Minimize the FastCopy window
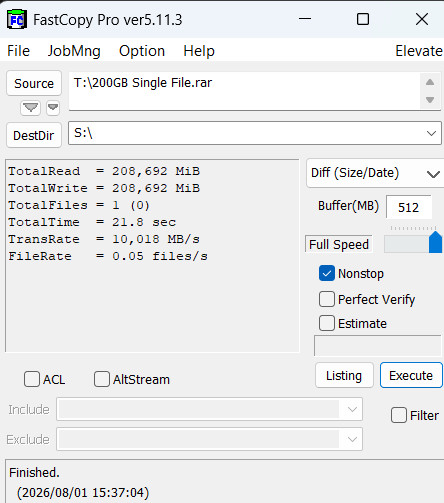The height and width of the screenshot is (503, 444). tap(305, 19)
